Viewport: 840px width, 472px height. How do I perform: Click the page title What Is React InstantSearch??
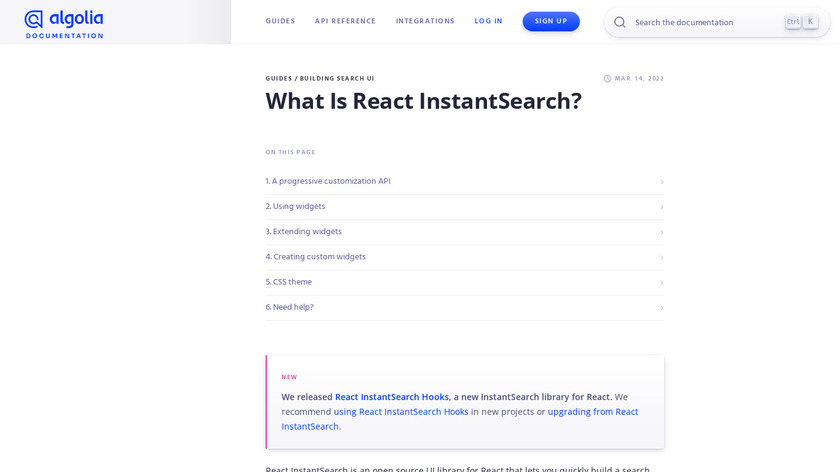click(423, 101)
